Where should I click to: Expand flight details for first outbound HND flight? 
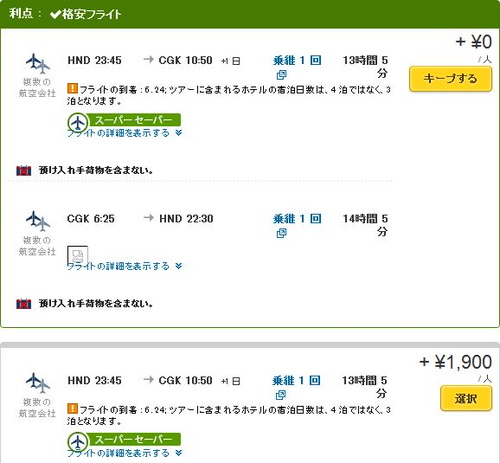[125, 133]
